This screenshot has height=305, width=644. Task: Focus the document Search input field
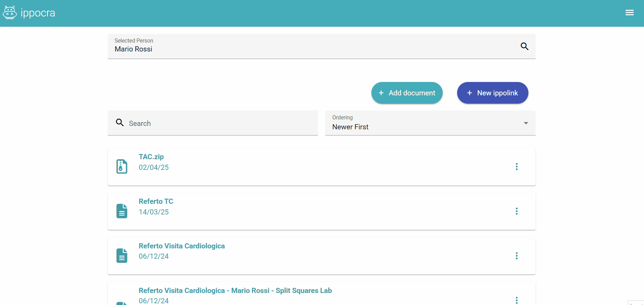(x=213, y=123)
